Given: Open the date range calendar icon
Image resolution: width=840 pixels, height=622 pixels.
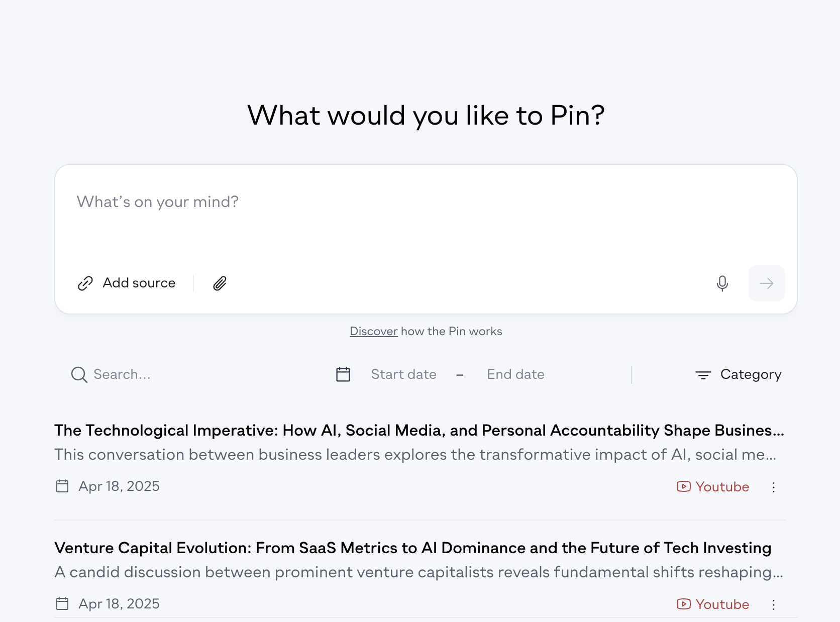Looking at the screenshot, I should [x=343, y=374].
